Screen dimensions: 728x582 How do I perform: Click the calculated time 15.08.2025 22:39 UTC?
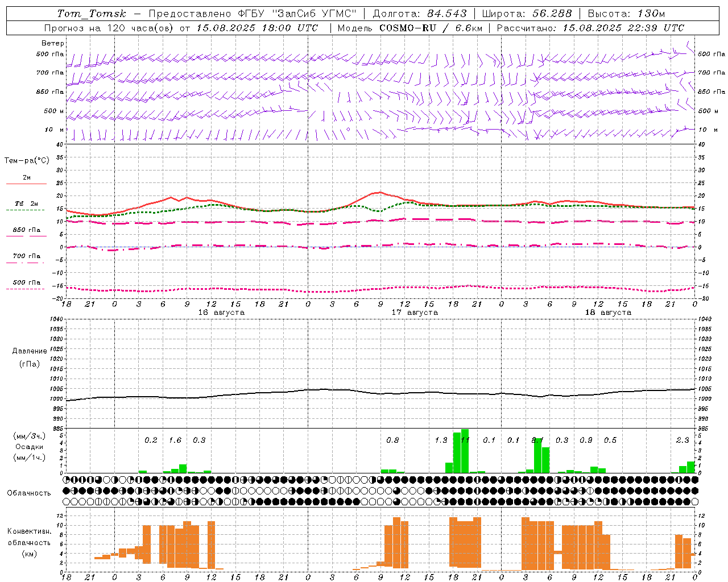[623, 28]
